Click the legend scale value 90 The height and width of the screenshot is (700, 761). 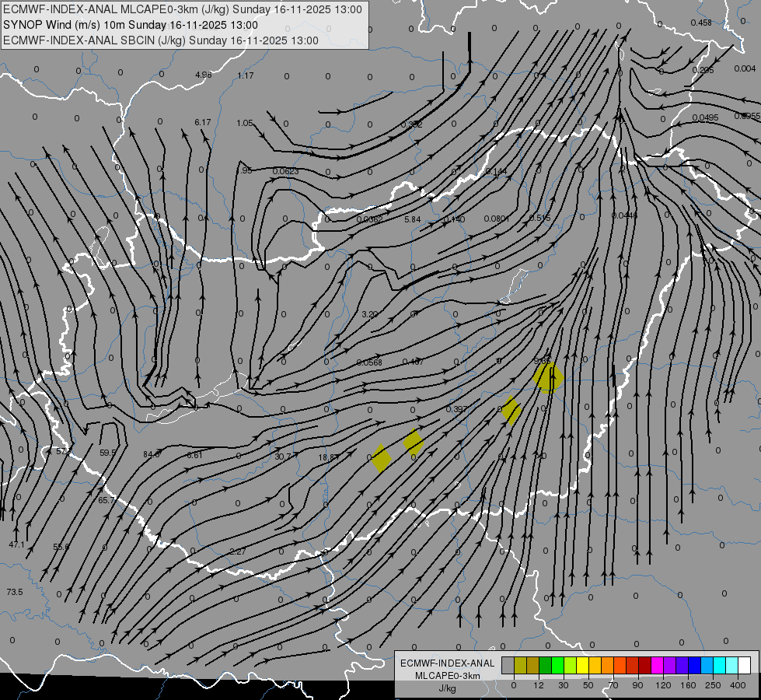tap(638, 685)
